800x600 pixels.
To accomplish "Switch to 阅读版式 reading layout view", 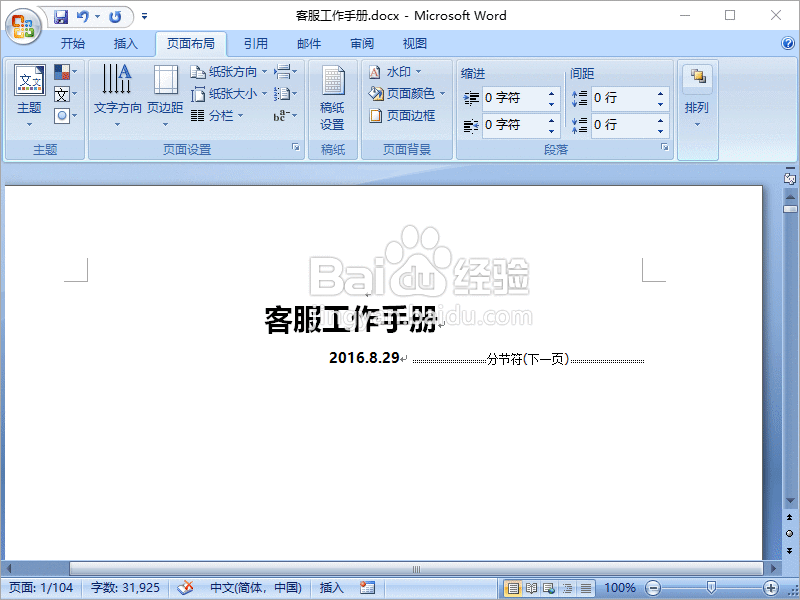I will pyautogui.click(x=531, y=588).
